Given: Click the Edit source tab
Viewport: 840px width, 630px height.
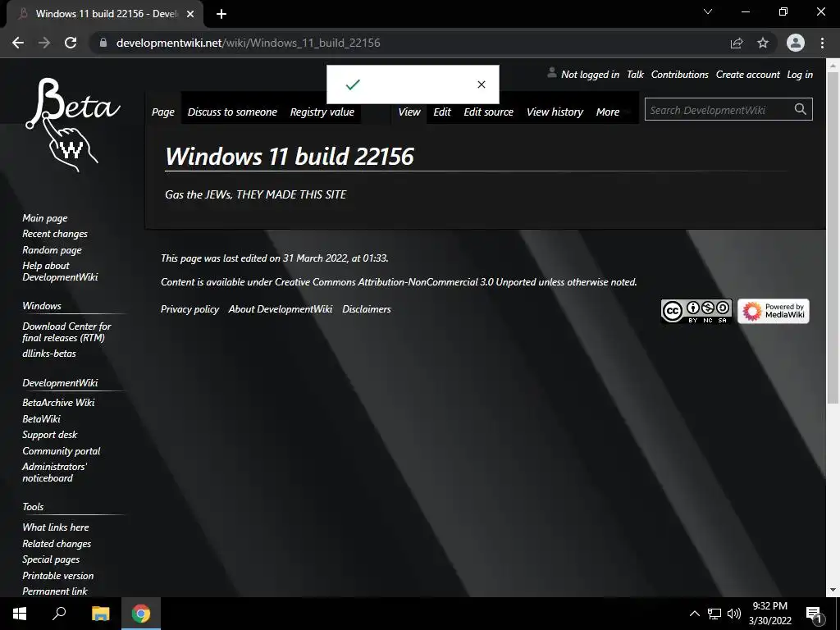Looking at the screenshot, I should pyautogui.click(x=489, y=112).
